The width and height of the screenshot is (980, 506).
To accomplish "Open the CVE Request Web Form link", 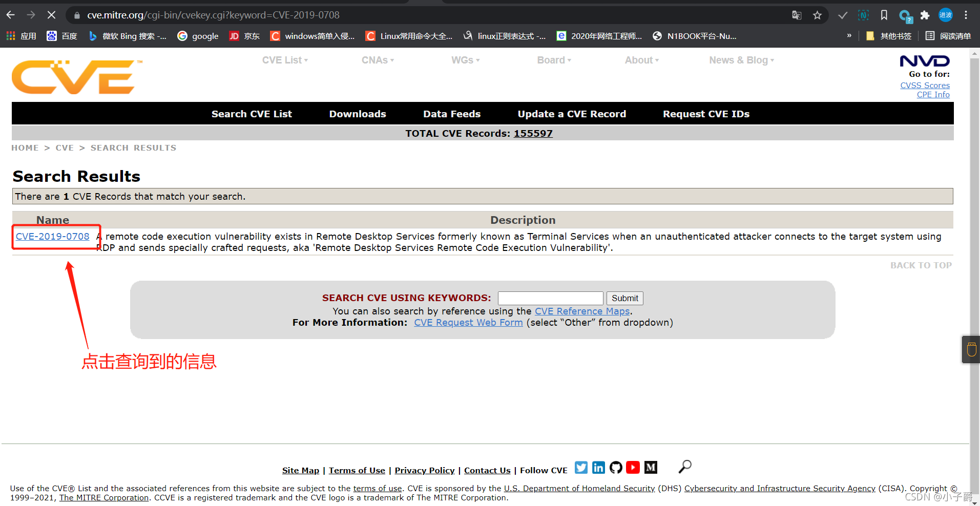I will pos(468,322).
